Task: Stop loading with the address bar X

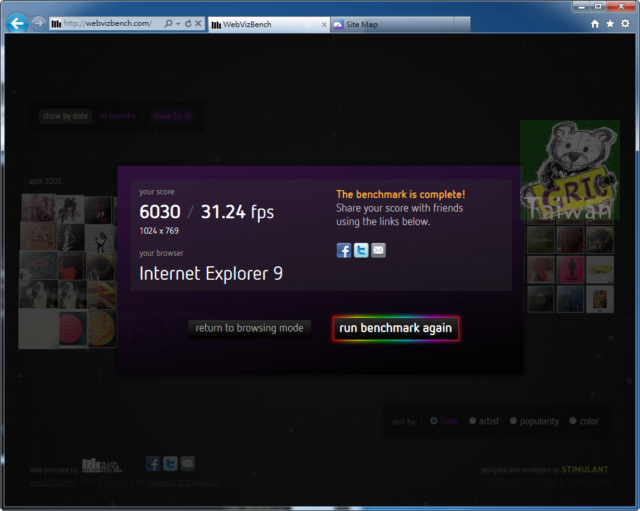Action: pos(198,24)
